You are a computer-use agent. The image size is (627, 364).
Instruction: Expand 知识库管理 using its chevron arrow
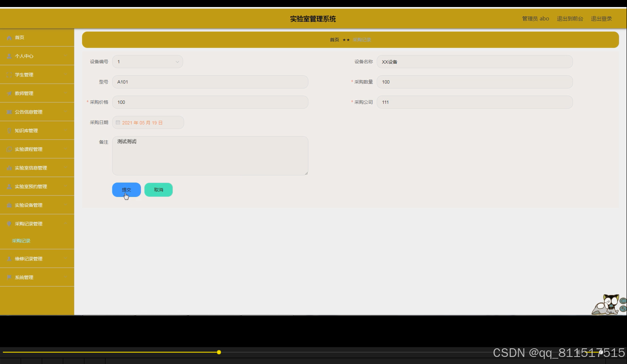pos(66,131)
